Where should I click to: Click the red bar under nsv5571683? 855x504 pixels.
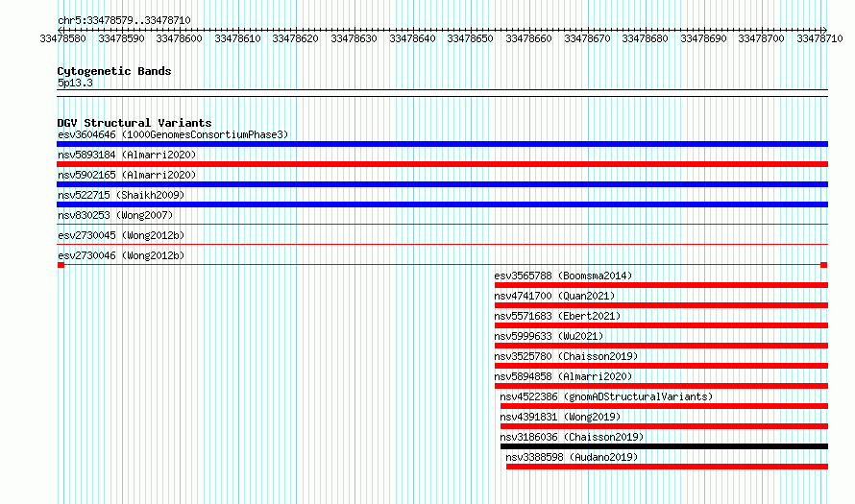click(x=662, y=325)
